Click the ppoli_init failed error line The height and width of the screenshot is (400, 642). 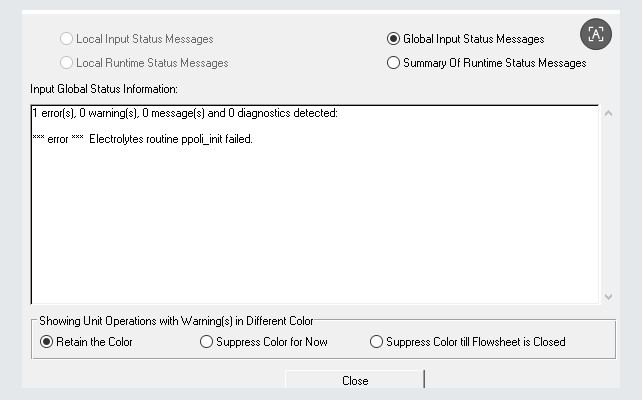point(142,139)
